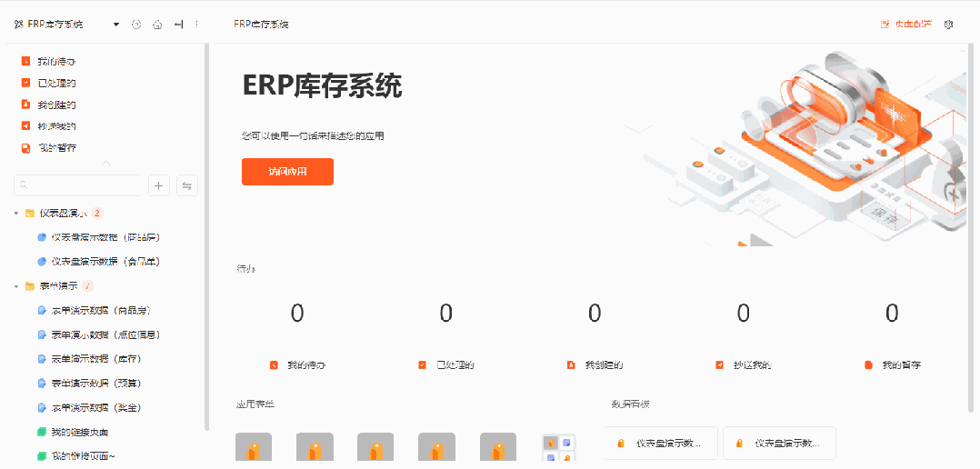Click the clock history icon in sidebar header
Image resolution: width=980 pixels, height=469 pixels.
pyautogui.click(x=137, y=25)
